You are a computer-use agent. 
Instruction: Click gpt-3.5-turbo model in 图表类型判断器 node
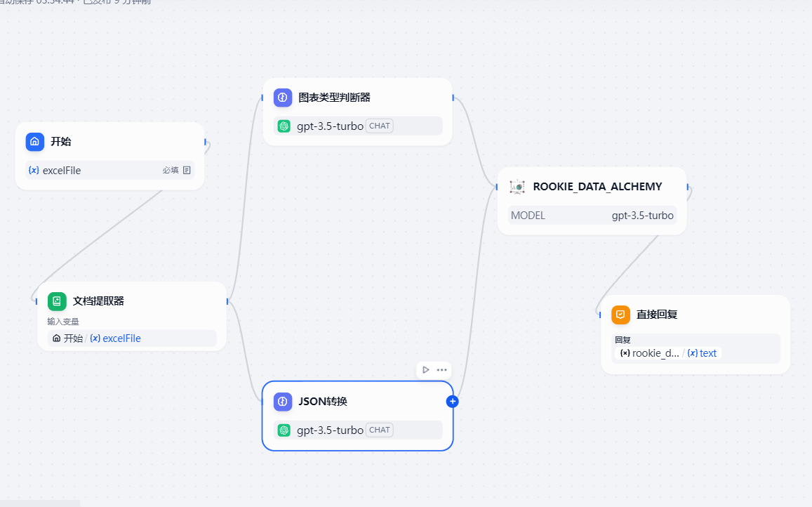(330, 126)
